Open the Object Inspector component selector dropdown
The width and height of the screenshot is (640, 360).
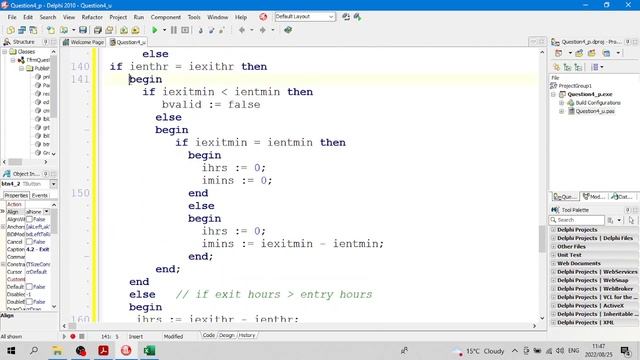[53, 184]
